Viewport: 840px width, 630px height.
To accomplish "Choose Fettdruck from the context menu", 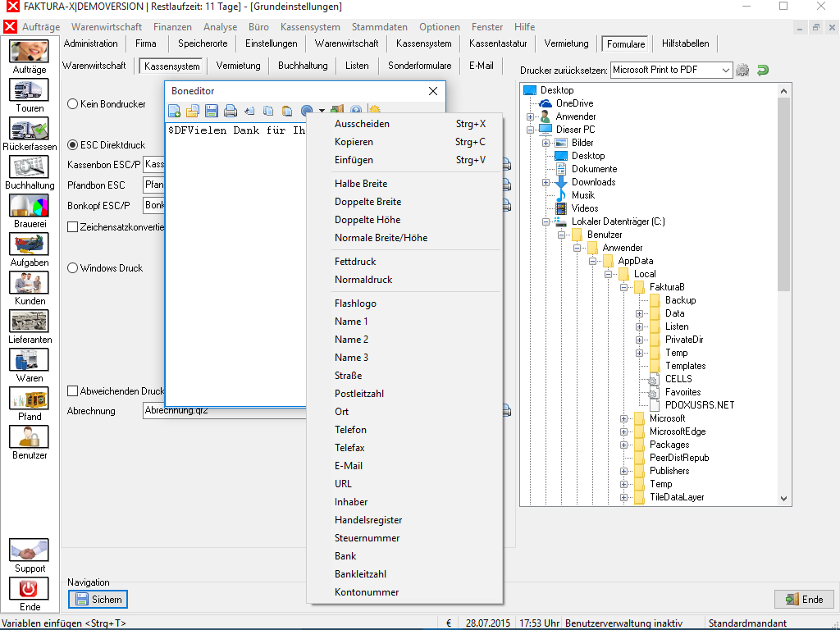I will click(404, 262).
